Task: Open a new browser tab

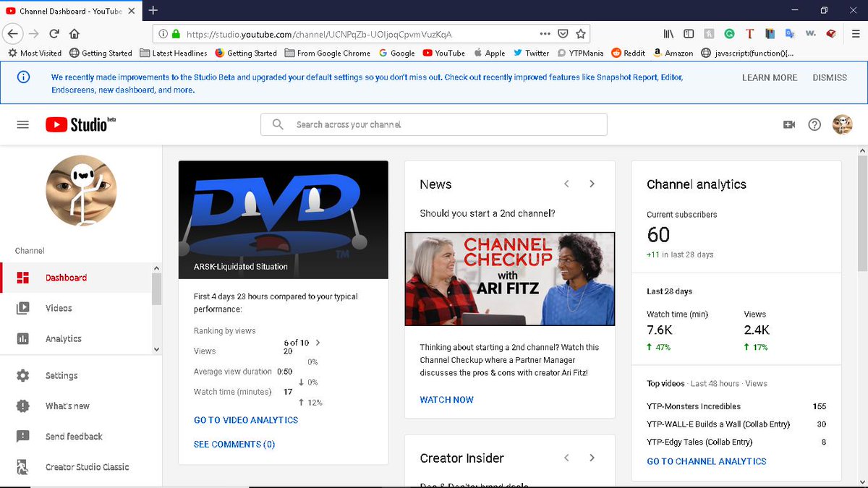Action: coord(153,10)
